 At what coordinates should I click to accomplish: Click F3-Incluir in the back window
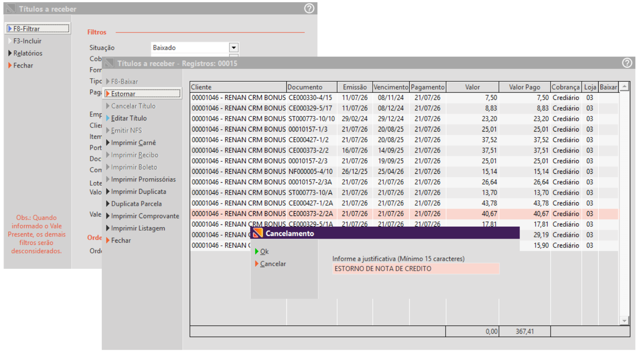[28, 41]
